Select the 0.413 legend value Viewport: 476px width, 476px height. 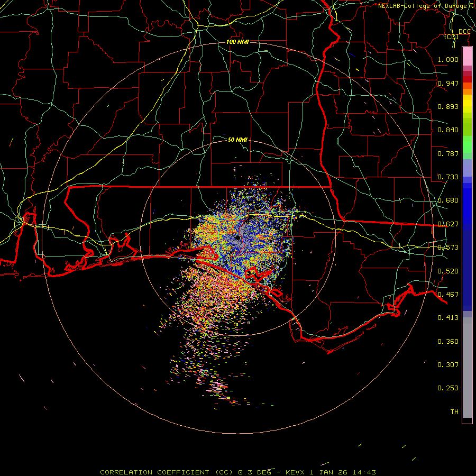448,318
